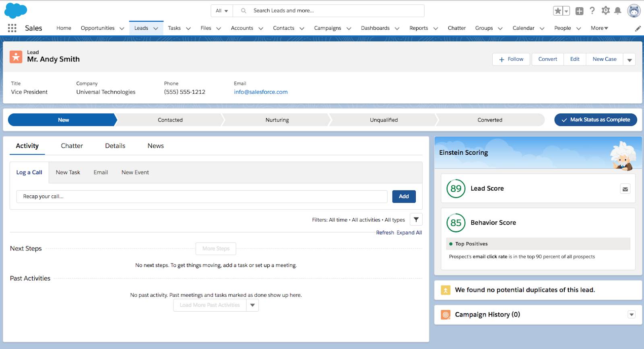Select the New Task activity tab

click(x=68, y=172)
